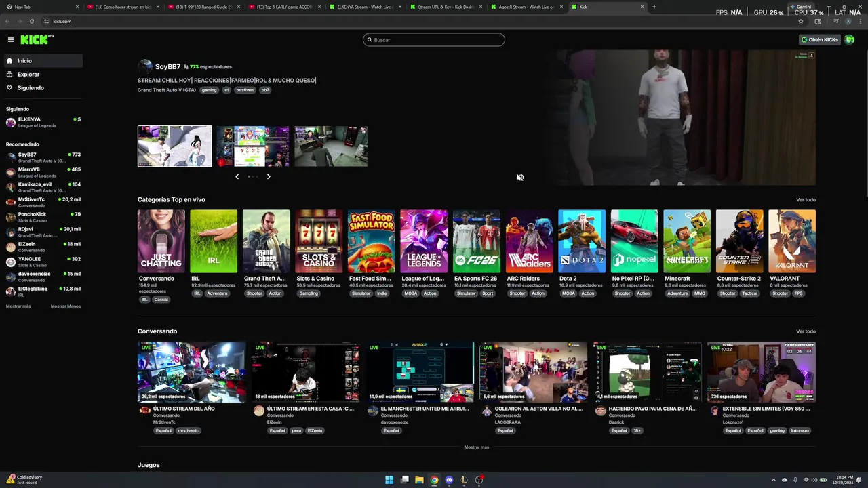Unmute the featured stream video
Image resolution: width=868 pixels, height=488 pixels.
pos(520,178)
